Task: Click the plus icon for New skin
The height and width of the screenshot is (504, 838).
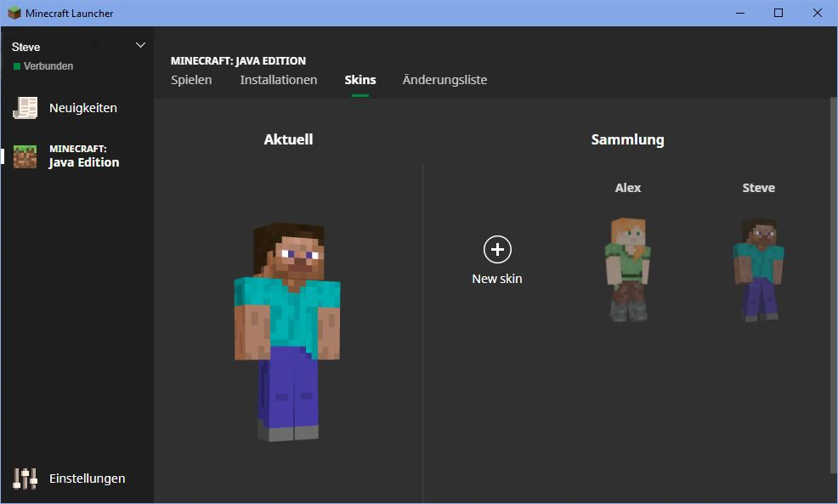Action: coord(497,250)
